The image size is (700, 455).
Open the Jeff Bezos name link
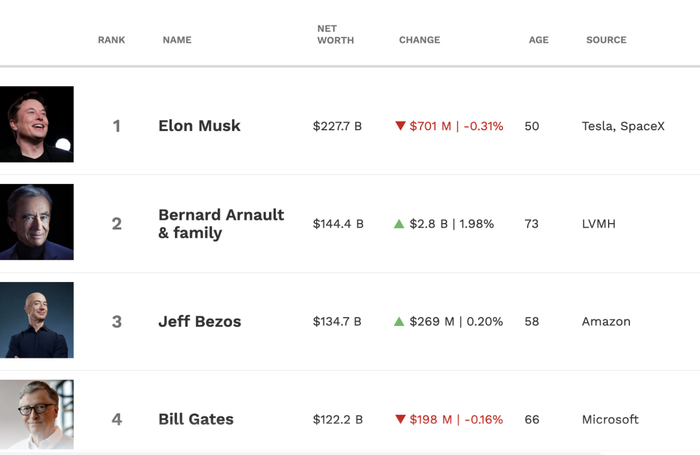(199, 322)
